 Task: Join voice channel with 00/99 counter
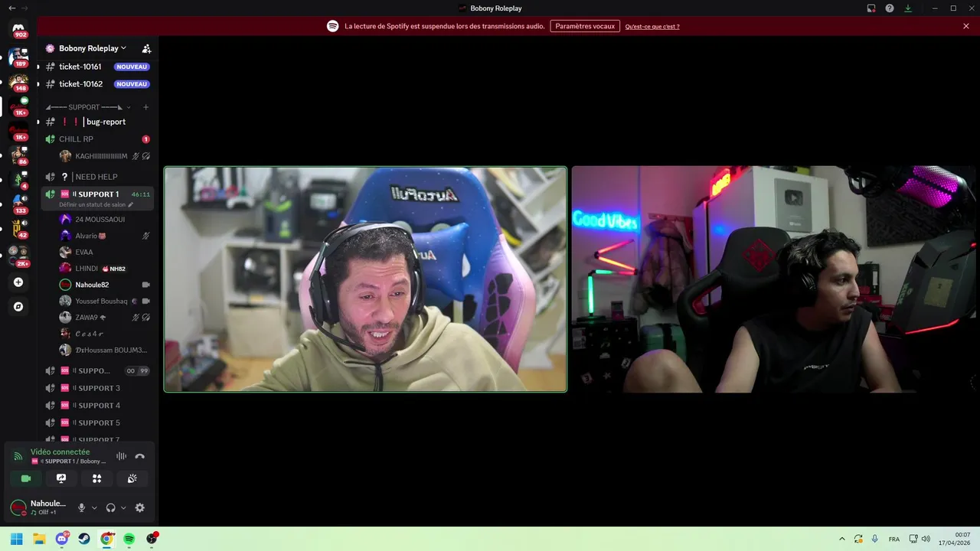click(97, 370)
